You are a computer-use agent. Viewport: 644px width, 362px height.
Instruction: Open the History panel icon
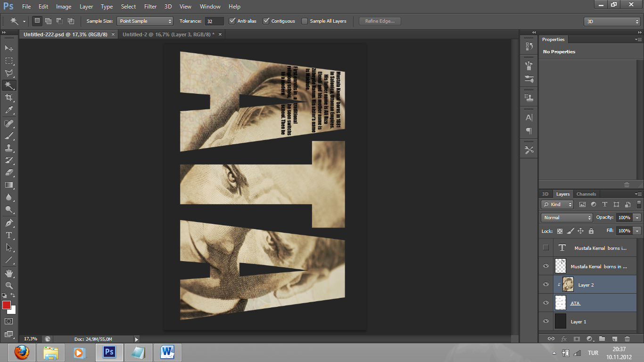tap(529, 46)
